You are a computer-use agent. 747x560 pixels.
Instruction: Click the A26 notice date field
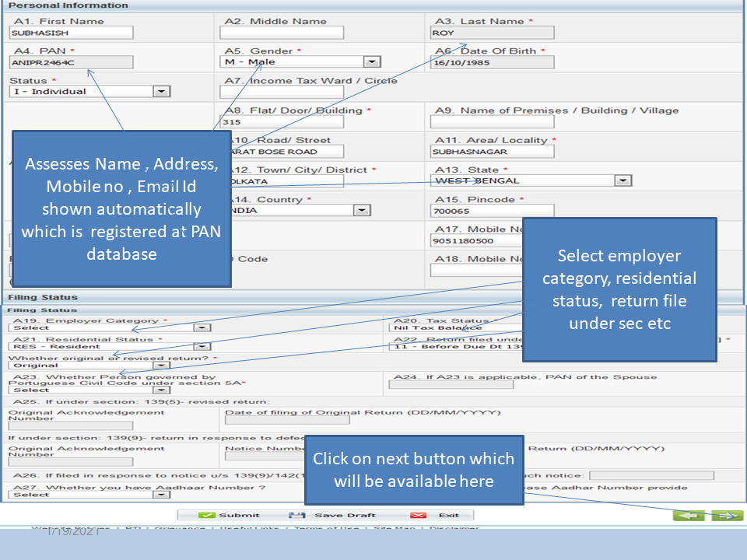coord(652,475)
